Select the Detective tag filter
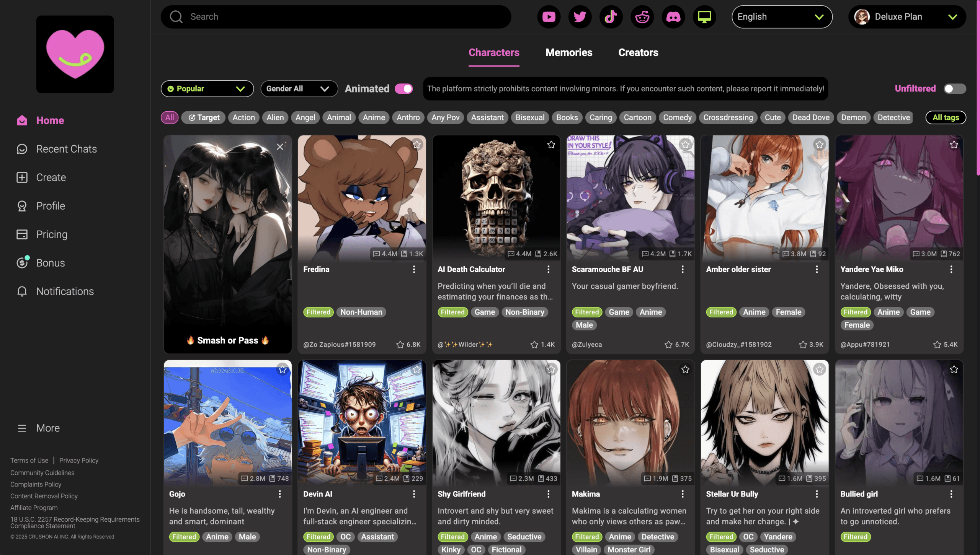Screen dimensions: 980x555 [893, 117]
